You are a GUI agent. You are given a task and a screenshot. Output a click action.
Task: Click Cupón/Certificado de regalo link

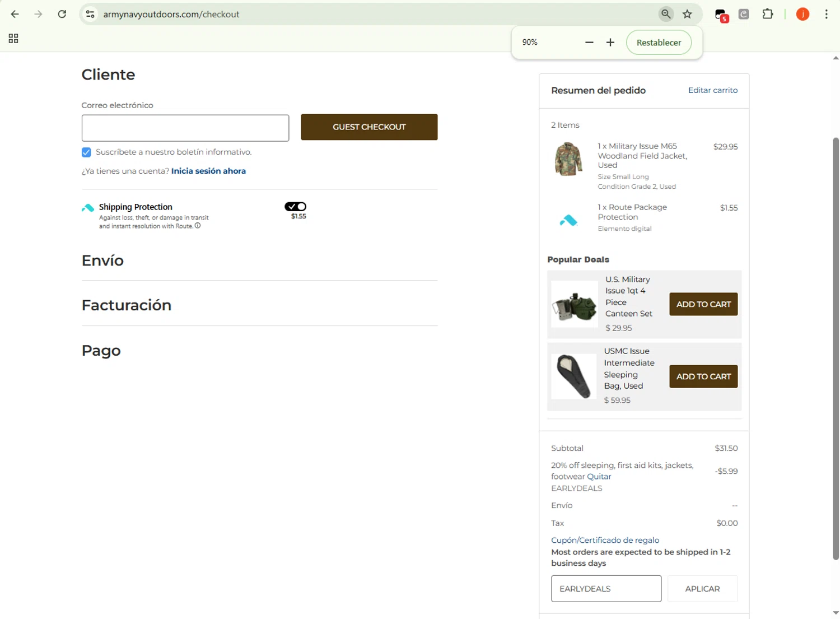click(x=605, y=540)
